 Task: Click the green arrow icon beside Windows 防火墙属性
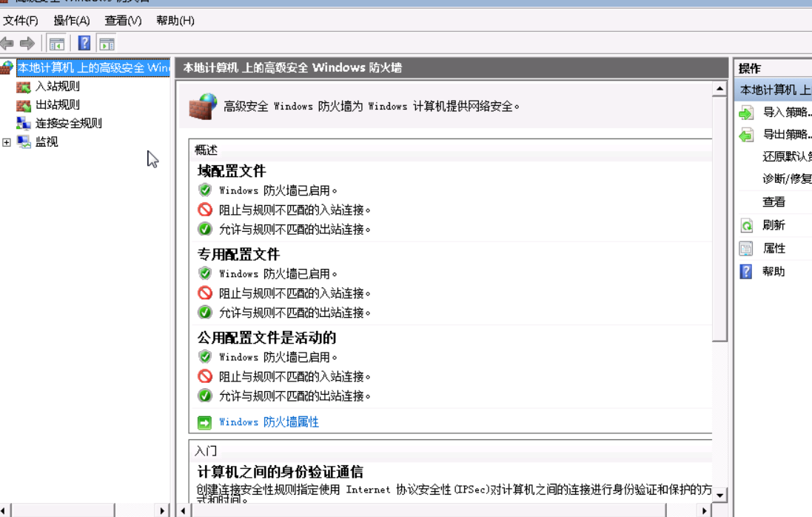point(204,423)
